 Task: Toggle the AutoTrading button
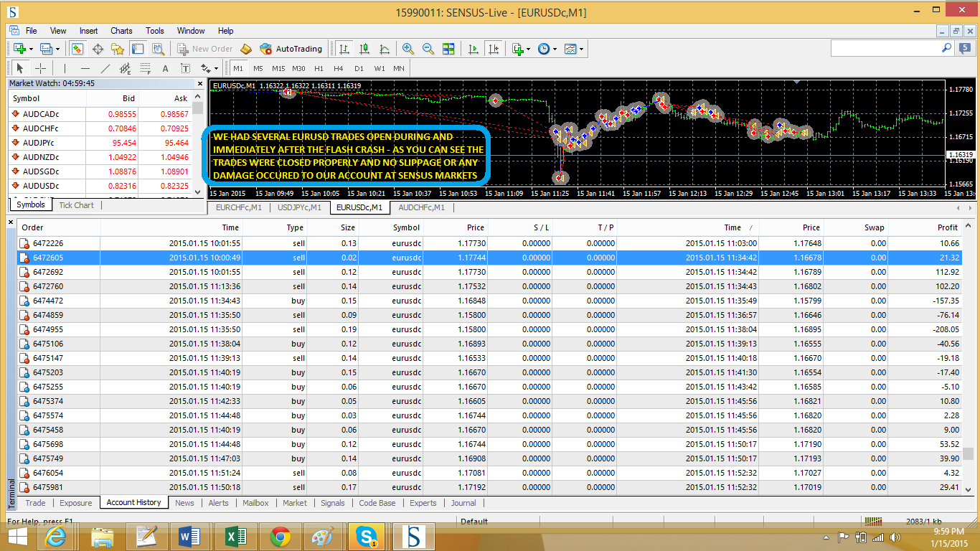[x=291, y=49]
